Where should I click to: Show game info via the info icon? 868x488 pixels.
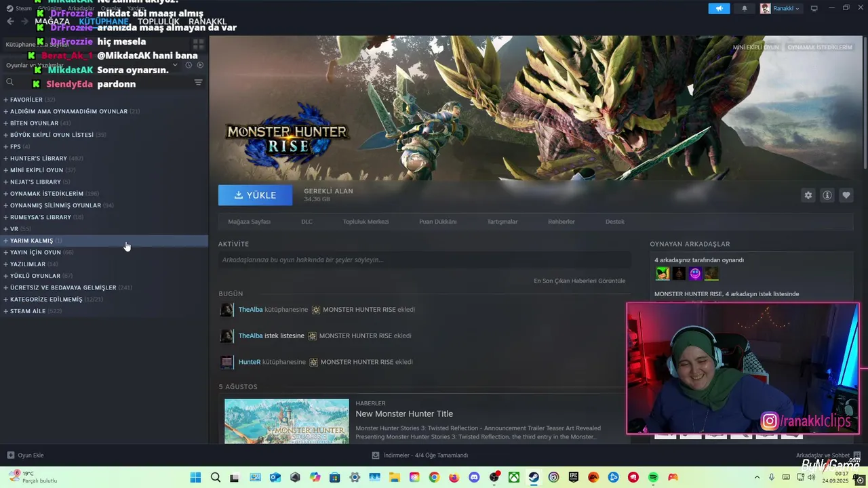coord(827,195)
